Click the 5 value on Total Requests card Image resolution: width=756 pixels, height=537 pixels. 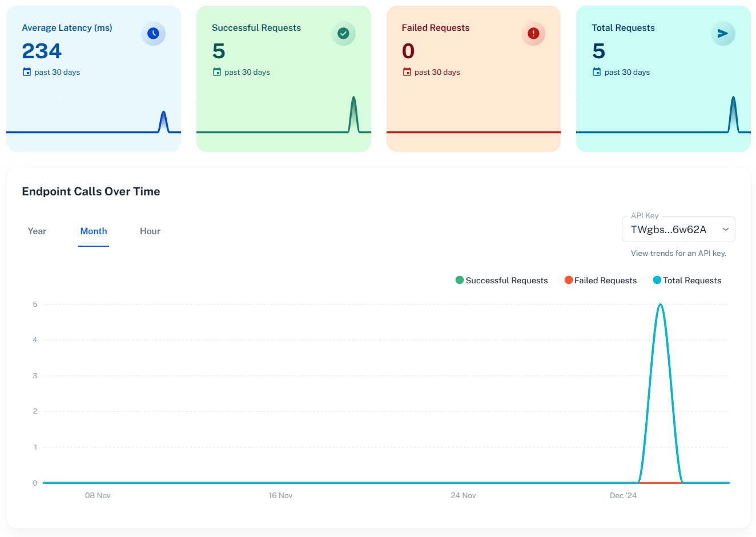[598, 51]
